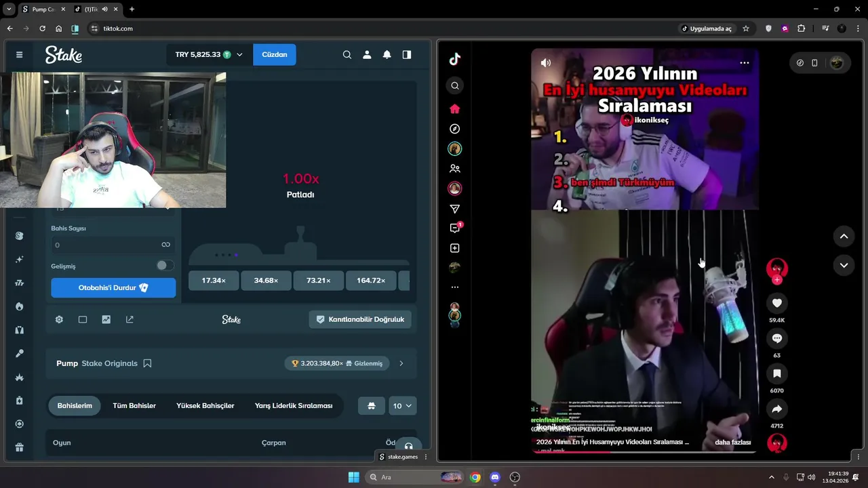Open TikTok Friends icon

tap(455, 169)
